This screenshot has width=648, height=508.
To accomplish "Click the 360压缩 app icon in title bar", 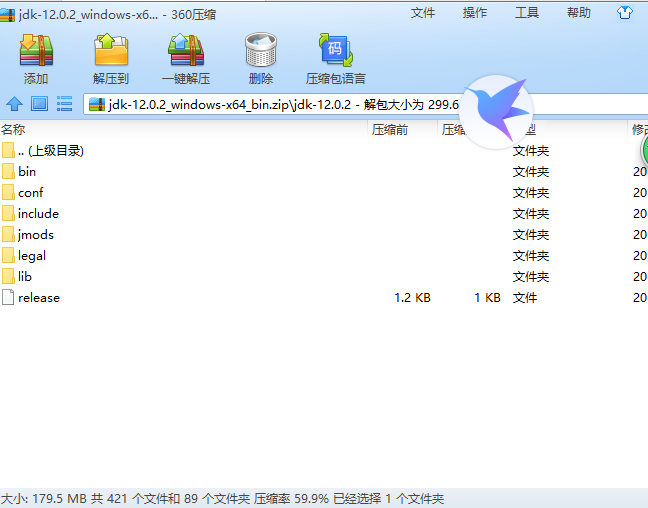I will click(x=7, y=15).
